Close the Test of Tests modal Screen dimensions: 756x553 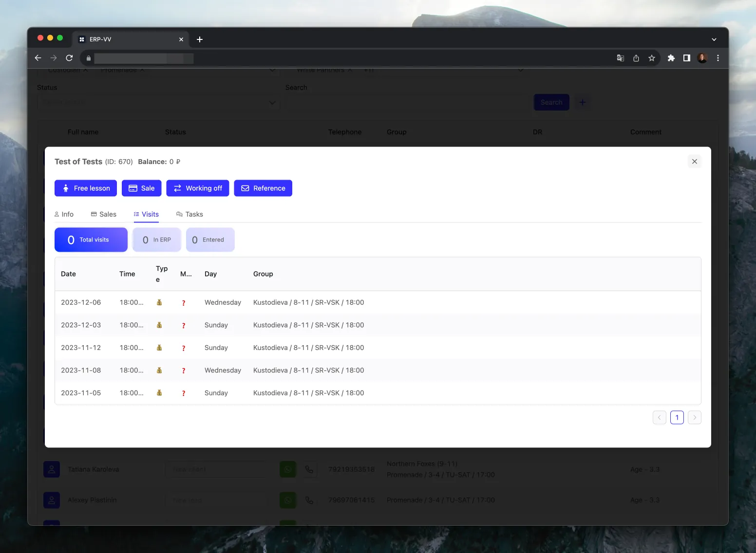[x=694, y=161]
